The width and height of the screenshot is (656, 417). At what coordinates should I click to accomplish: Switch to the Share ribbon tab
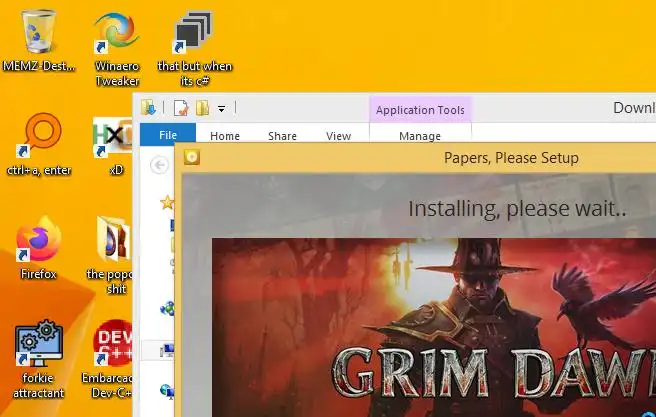(282, 136)
